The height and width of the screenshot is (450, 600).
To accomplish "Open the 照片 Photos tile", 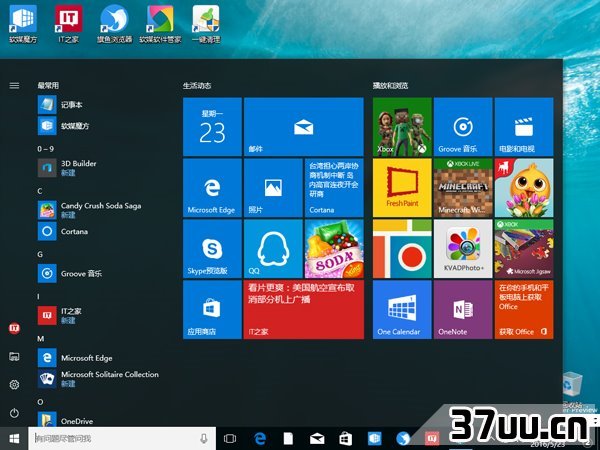I will point(273,188).
